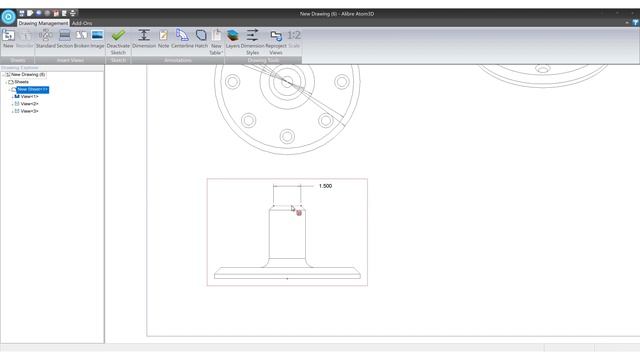Expand the View<3> node
Screen dimensions: 640x360
pyautogui.click(x=13, y=111)
